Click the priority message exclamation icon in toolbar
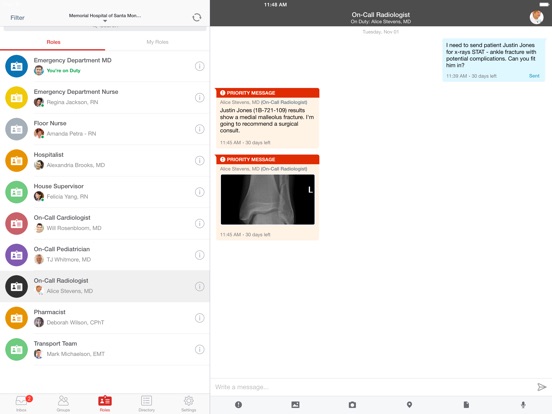 click(238, 405)
